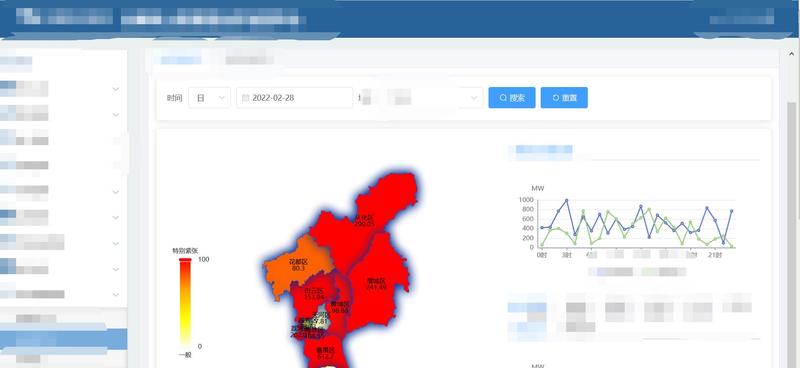Click the 2022-02-28 date input field
The width and height of the screenshot is (800, 368).
point(294,98)
